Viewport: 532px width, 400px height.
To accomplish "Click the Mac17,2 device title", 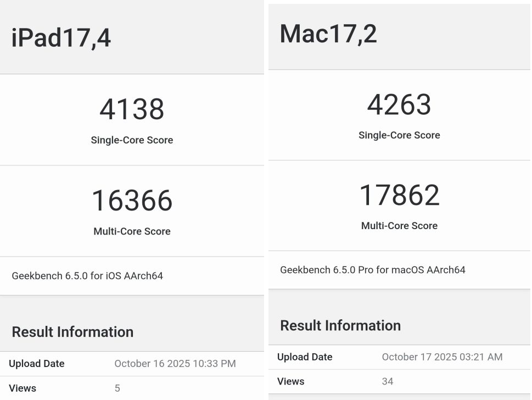I will coord(328,34).
